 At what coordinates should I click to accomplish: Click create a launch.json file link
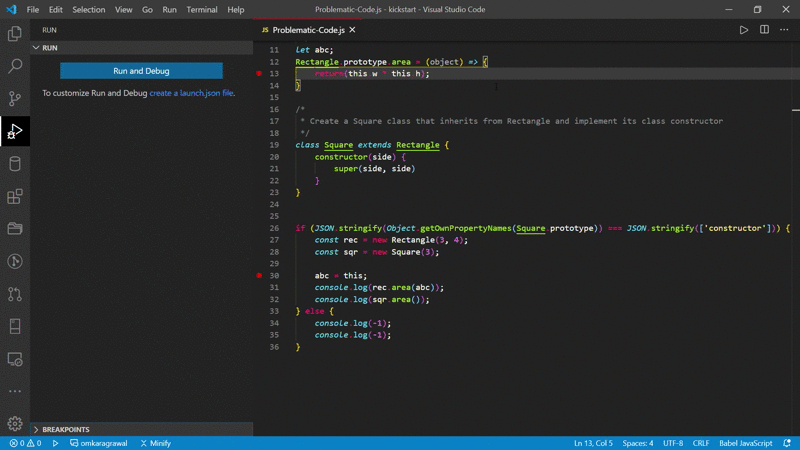191,93
